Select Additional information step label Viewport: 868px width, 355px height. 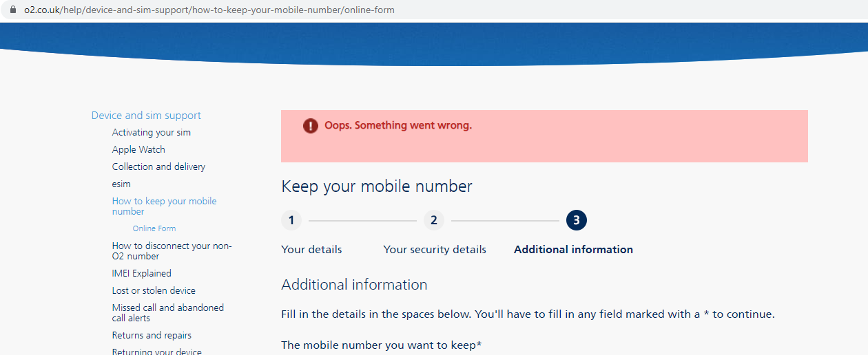(x=573, y=249)
